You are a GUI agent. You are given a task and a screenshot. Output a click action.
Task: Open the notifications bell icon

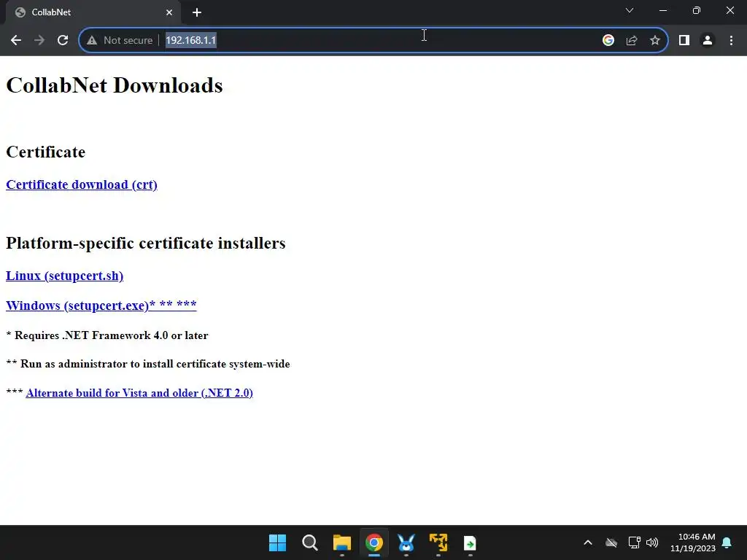tap(727, 542)
